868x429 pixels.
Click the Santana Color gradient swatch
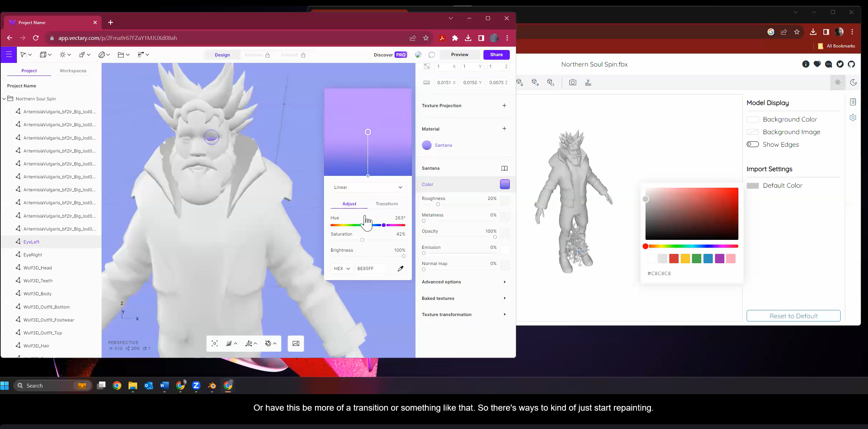click(504, 184)
